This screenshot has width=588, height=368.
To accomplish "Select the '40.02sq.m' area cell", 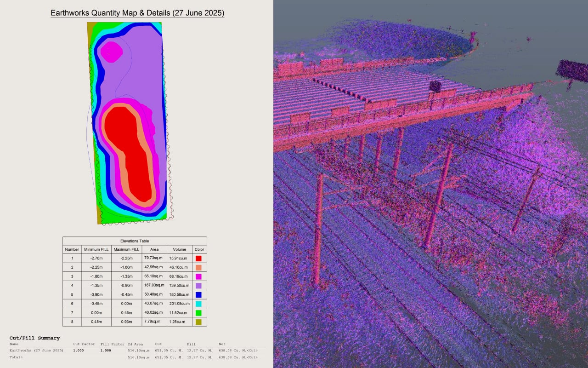I will [154, 312].
